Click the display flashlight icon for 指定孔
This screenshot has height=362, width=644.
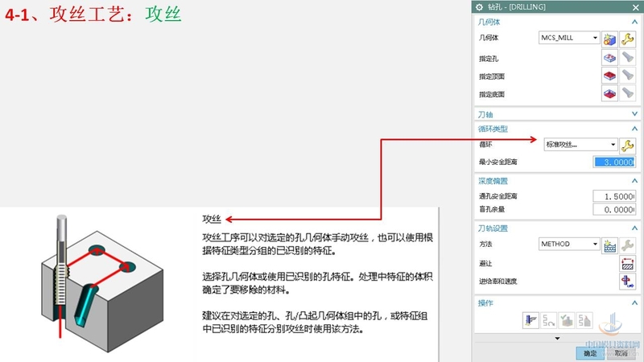[x=628, y=58]
